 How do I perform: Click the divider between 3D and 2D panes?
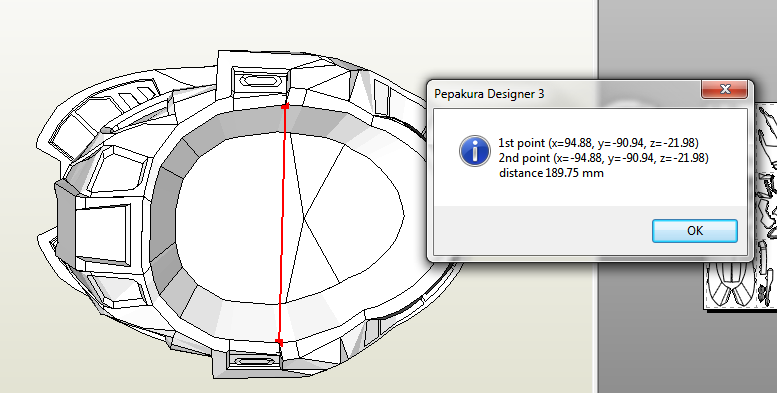[596, 196]
